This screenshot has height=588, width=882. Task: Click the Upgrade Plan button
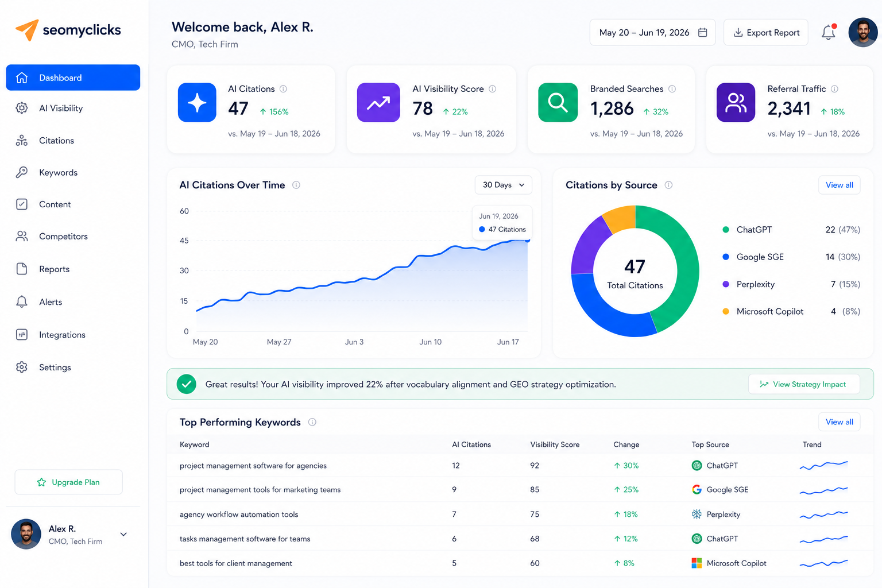68,482
